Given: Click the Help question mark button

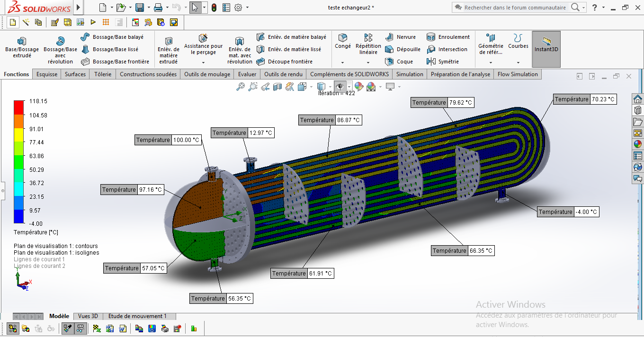Looking at the screenshot, I should pyautogui.click(x=595, y=8).
